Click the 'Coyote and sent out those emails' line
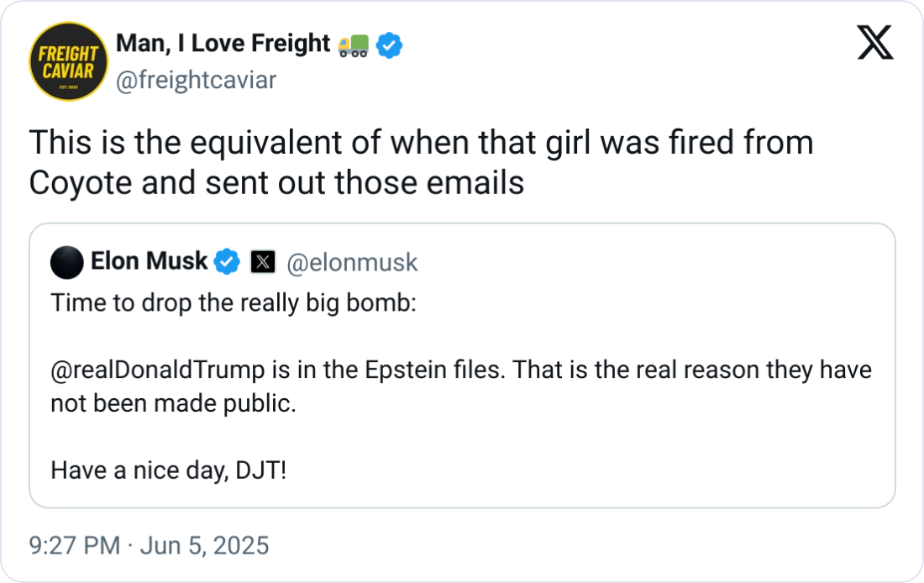This screenshot has height=583, width=924. click(x=276, y=182)
